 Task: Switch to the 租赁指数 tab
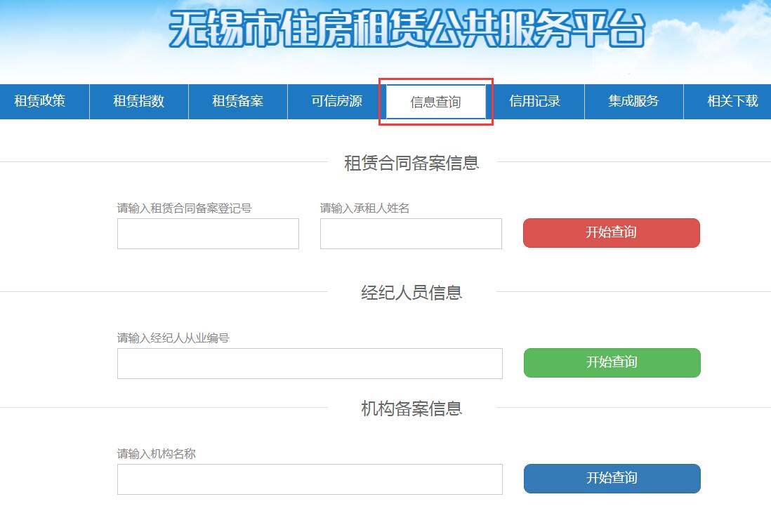click(x=138, y=101)
